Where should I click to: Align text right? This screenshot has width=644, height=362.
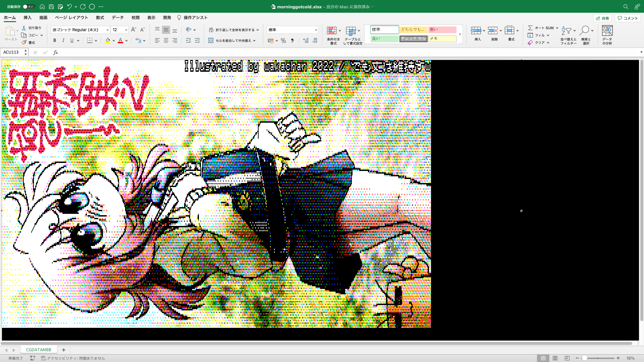[175, 41]
